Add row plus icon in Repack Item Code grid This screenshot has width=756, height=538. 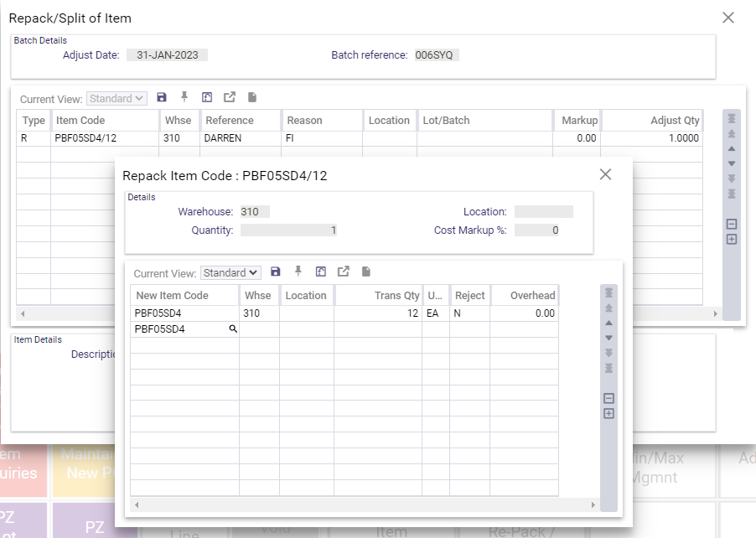609,414
